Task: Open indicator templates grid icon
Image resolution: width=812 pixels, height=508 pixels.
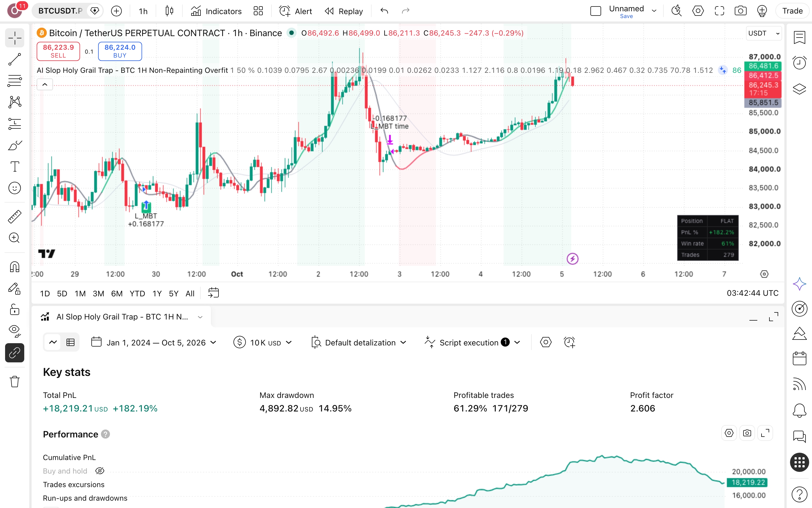Action: (258, 11)
